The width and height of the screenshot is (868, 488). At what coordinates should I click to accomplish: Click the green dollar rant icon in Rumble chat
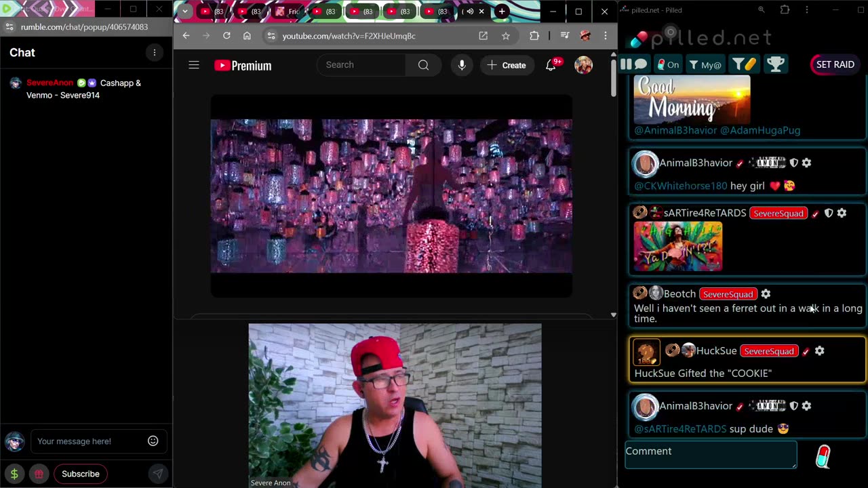click(x=14, y=474)
